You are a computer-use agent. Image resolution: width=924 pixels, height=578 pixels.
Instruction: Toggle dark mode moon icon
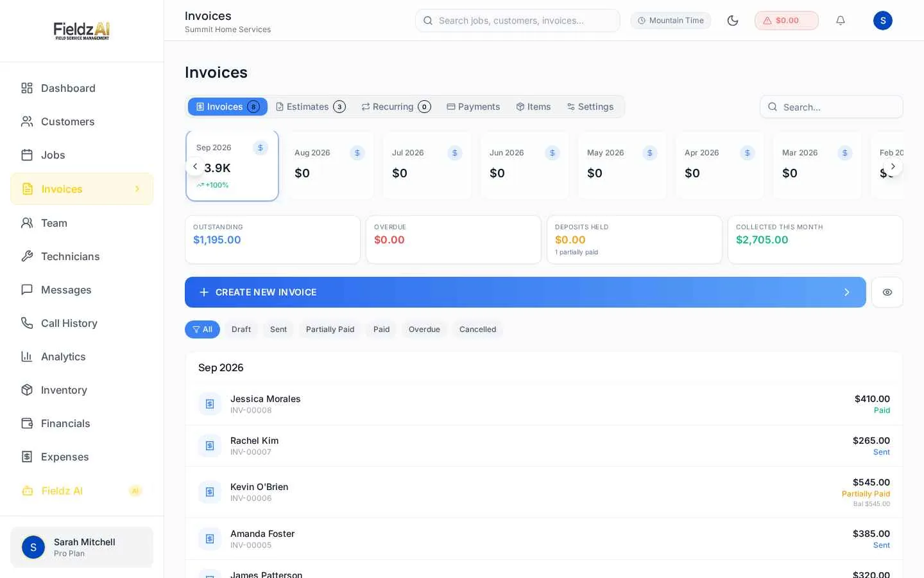click(733, 21)
